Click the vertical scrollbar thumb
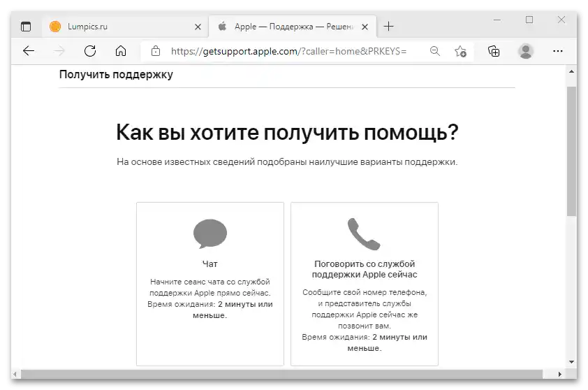This screenshot has width=588, height=390. (x=571, y=151)
